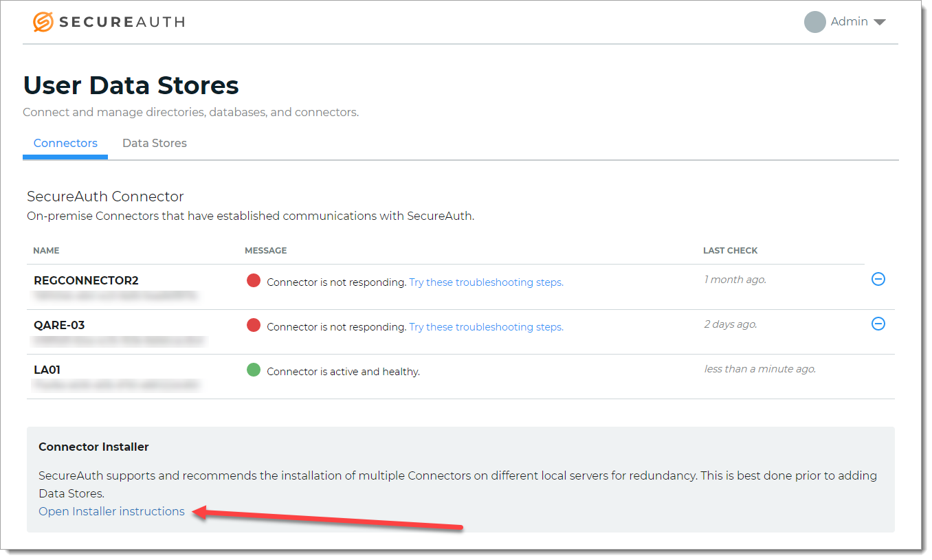Select the QARE-03 connector name
The height and width of the screenshot is (560, 932).
[59, 325]
